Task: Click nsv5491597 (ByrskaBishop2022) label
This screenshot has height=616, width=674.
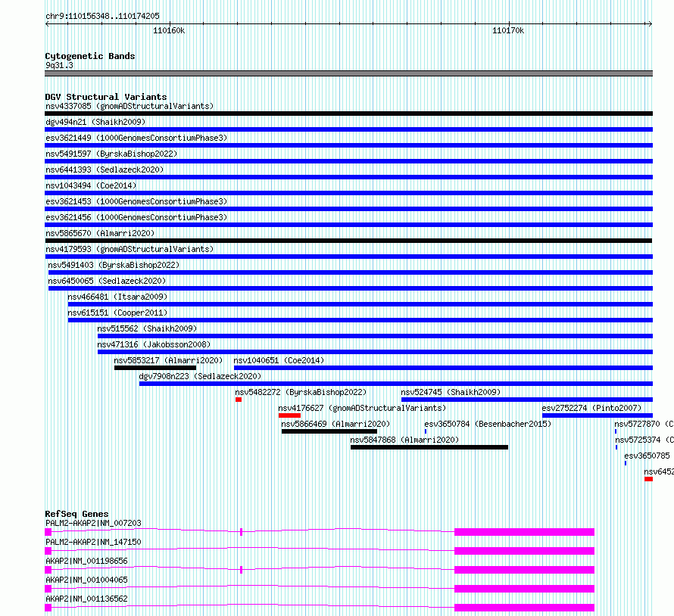Action: click(111, 154)
